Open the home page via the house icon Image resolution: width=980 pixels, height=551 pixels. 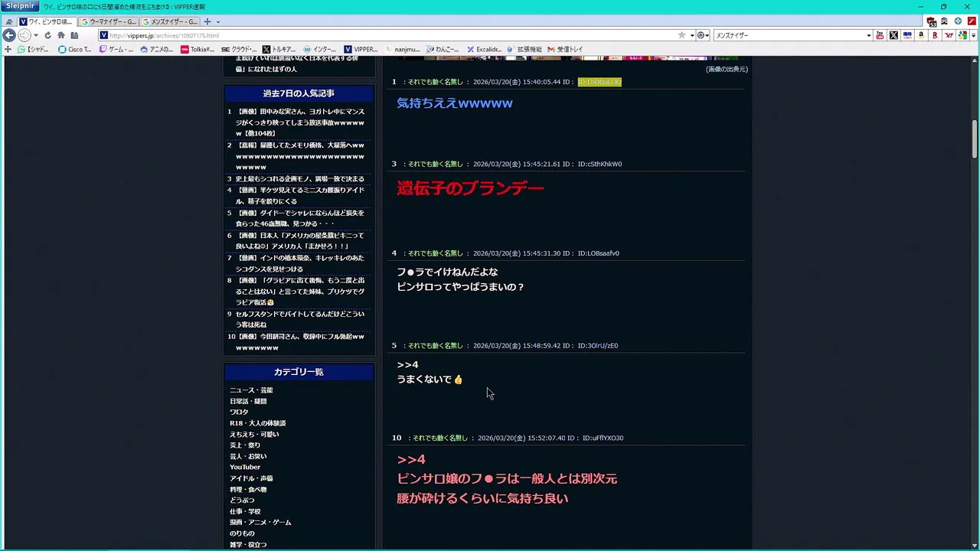(x=60, y=35)
